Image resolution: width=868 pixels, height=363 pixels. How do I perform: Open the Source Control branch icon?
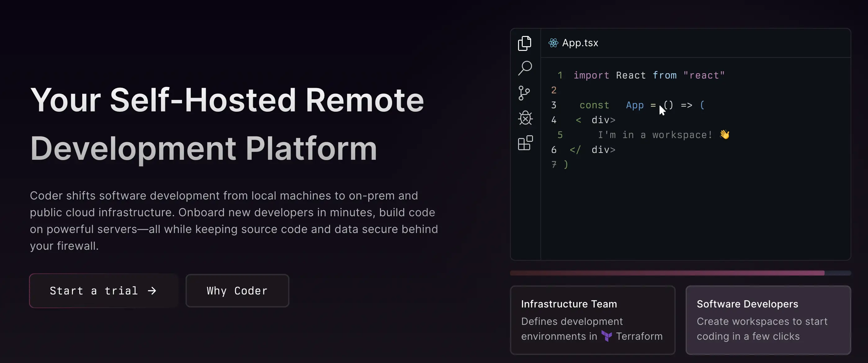524,93
